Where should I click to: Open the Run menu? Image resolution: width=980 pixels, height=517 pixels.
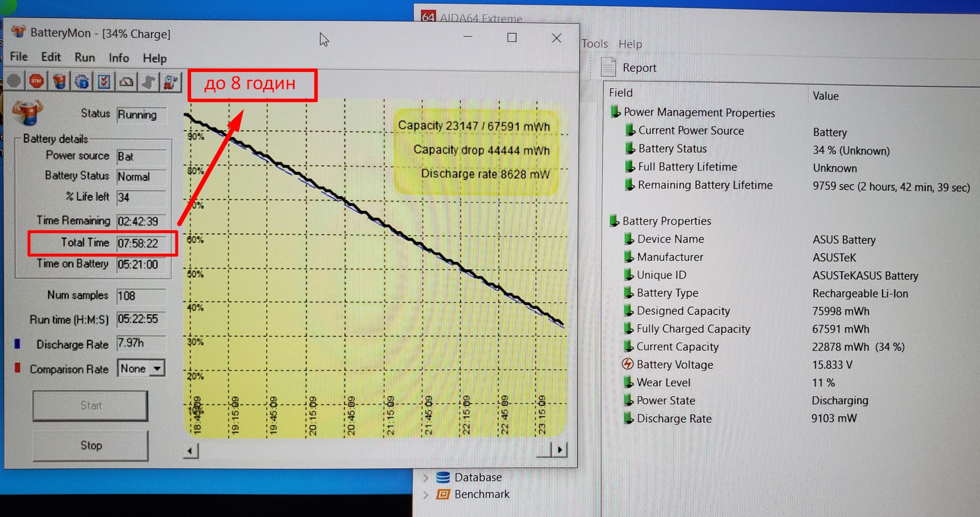tap(85, 57)
